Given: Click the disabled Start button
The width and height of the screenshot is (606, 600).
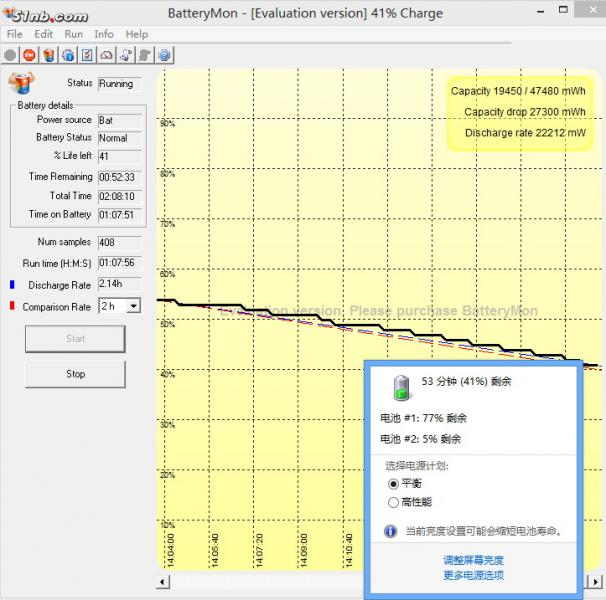Looking at the screenshot, I should point(75,339).
